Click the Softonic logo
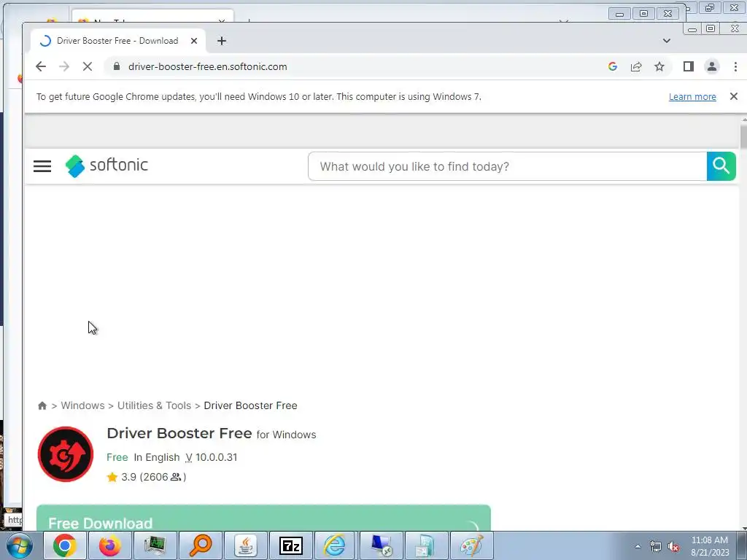 (x=107, y=166)
